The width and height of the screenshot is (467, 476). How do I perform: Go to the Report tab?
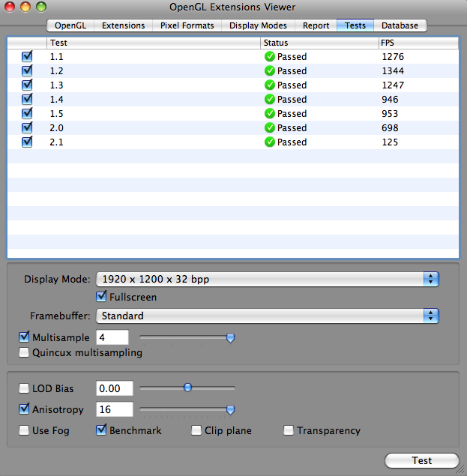click(x=316, y=25)
